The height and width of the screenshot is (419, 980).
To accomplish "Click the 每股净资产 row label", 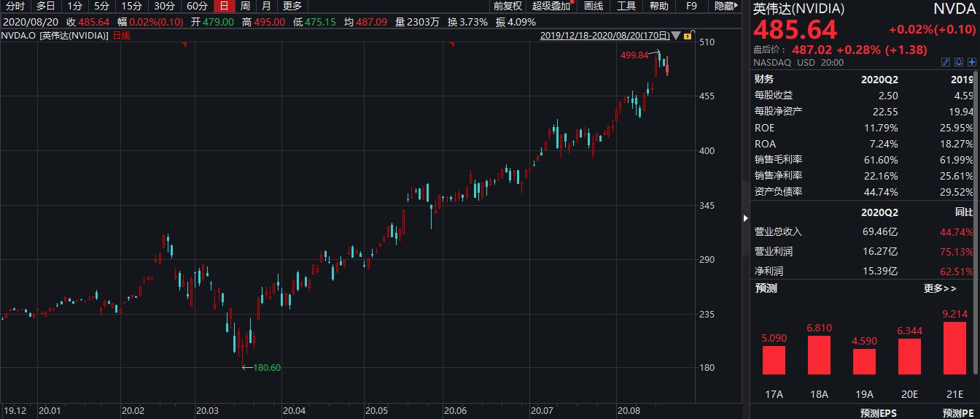I will (x=779, y=112).
